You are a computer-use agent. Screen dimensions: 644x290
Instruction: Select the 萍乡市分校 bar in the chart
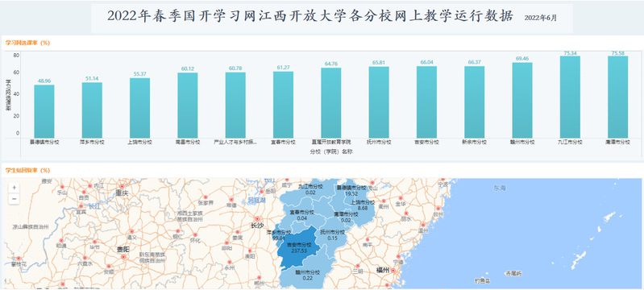[92, 110]
